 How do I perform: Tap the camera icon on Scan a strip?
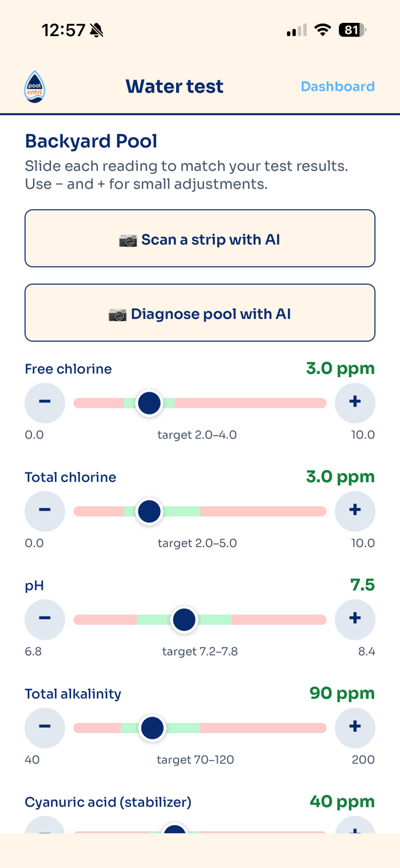(129, 240)
